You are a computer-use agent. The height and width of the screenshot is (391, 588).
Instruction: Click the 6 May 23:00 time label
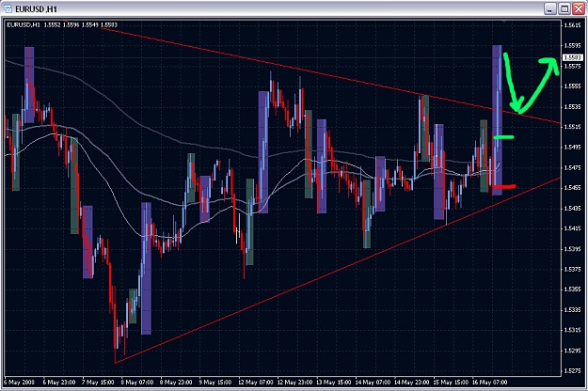59,383
